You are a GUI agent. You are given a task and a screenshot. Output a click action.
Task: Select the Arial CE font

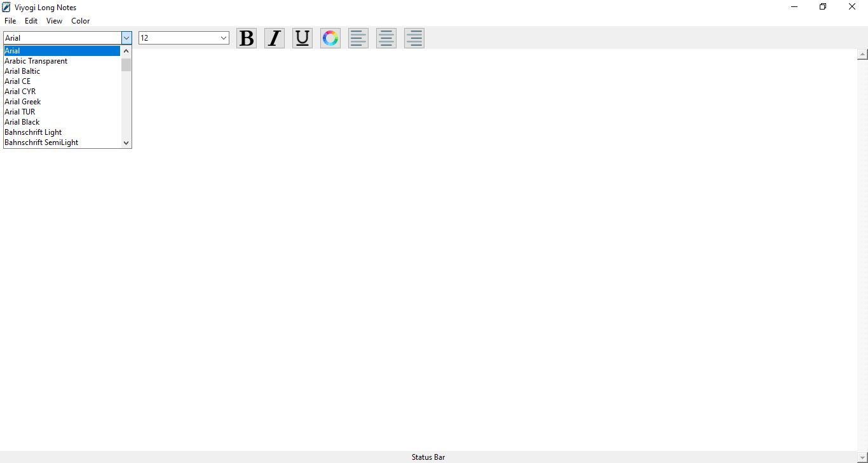[62, 81]
